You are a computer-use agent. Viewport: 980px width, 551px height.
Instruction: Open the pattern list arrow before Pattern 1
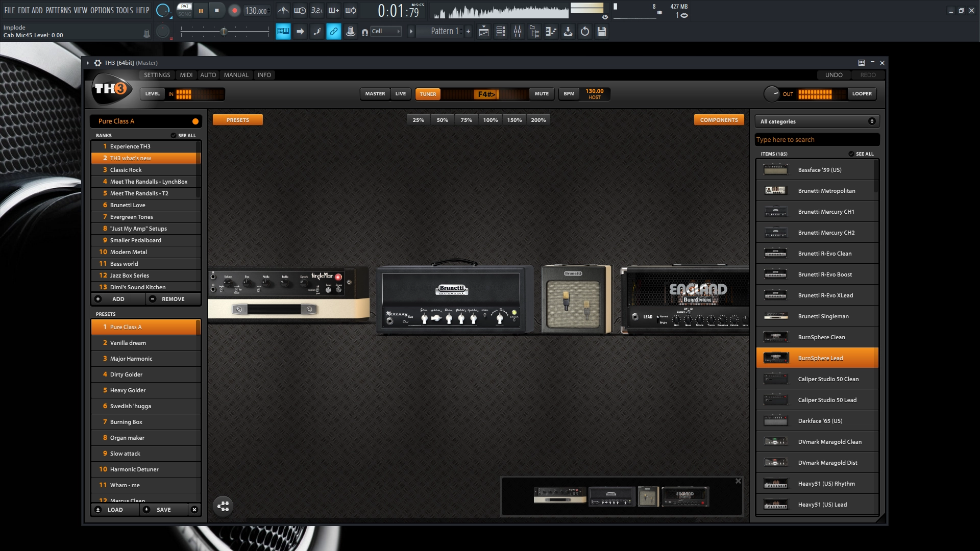pyautogui.click(x=411, y=32)
